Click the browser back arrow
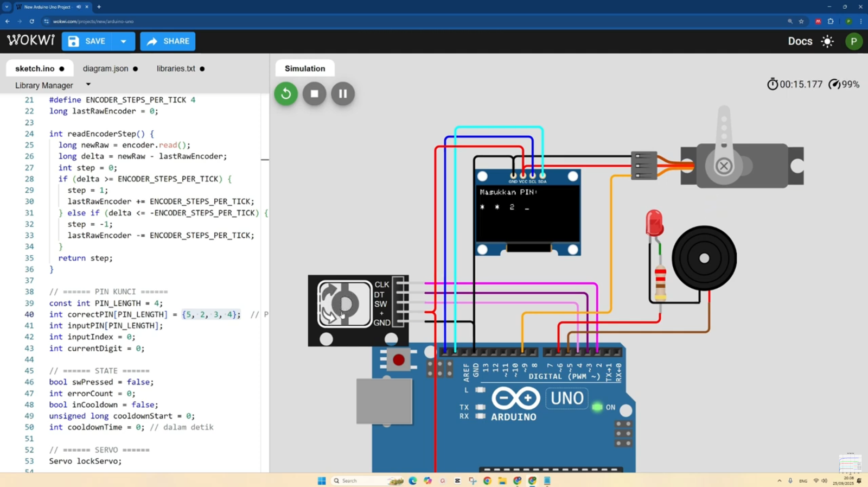868x487 pixels. (8, 22)
